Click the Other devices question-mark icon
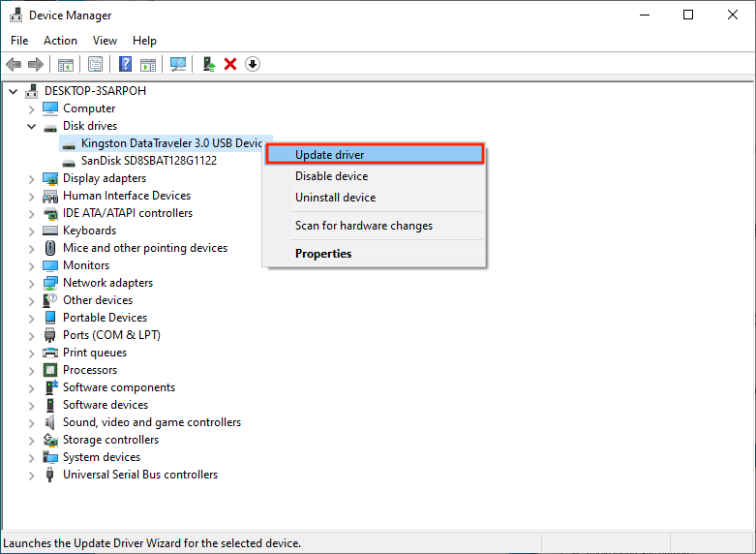Image resolution: width=756 pixels, height=554 pixels. 50,300
